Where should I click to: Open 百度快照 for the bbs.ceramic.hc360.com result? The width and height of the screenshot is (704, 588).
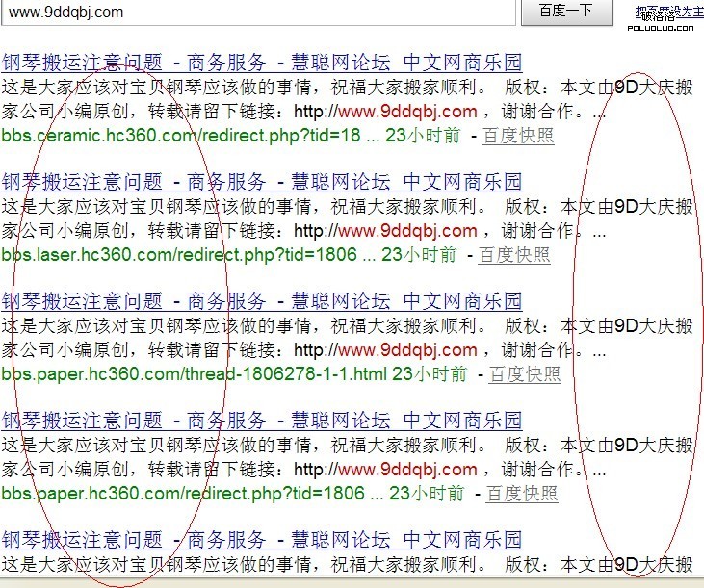tap(518, 136)
